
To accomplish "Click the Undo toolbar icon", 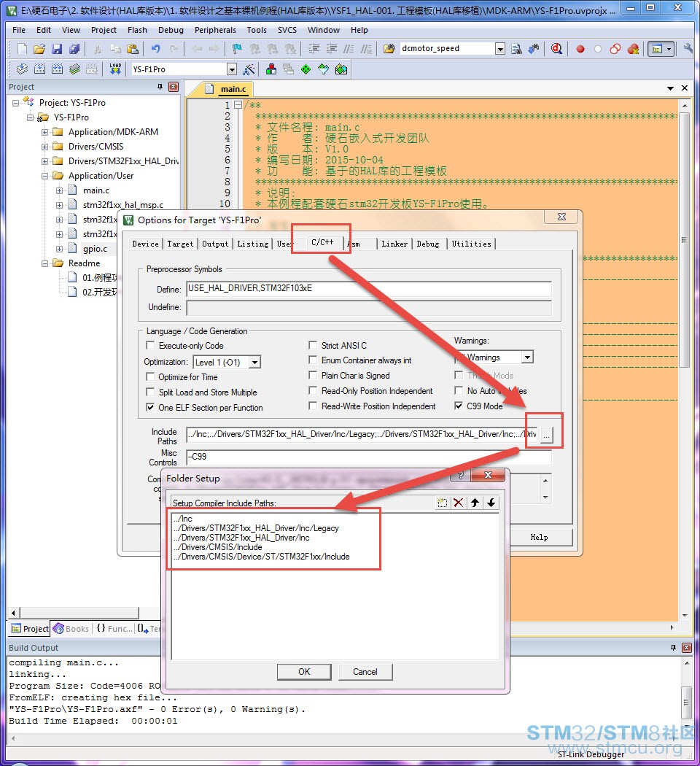I will click(156, 49).
